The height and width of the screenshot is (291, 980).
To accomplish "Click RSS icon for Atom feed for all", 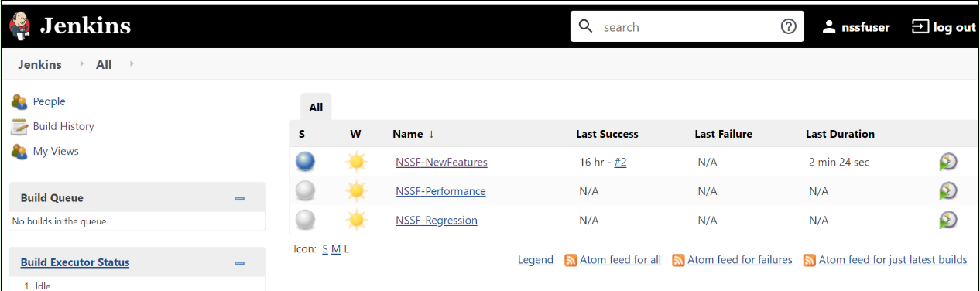I will click(x=571, y=260).
